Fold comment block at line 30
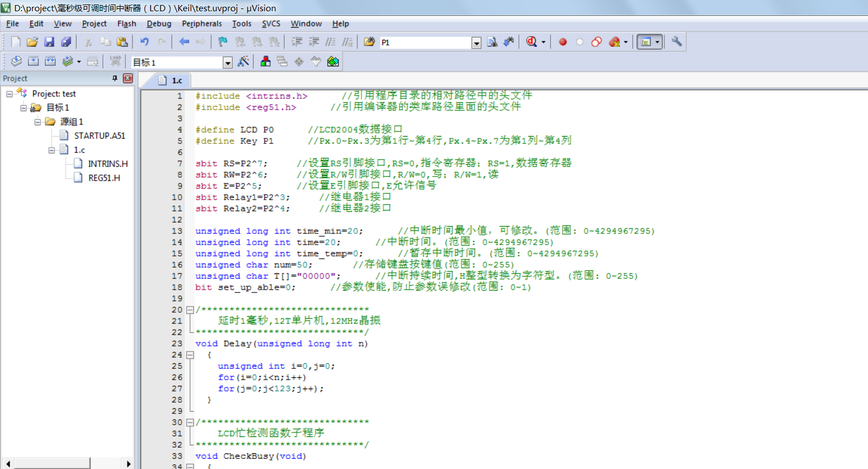 (x=190, y=422)
